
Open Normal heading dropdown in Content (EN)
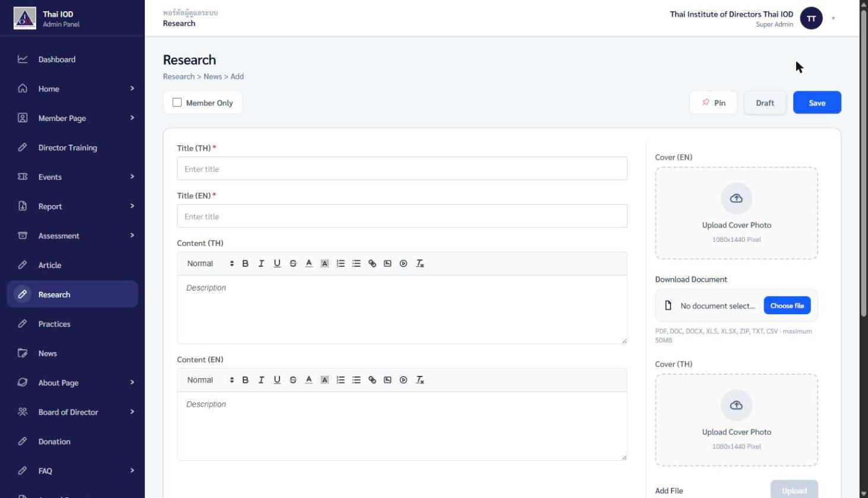point(210,380)
